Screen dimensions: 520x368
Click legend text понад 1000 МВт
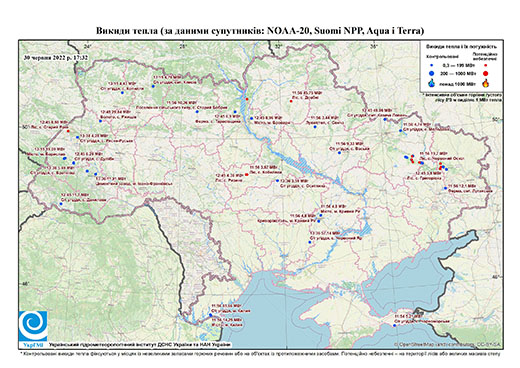[x=459, y=83]
